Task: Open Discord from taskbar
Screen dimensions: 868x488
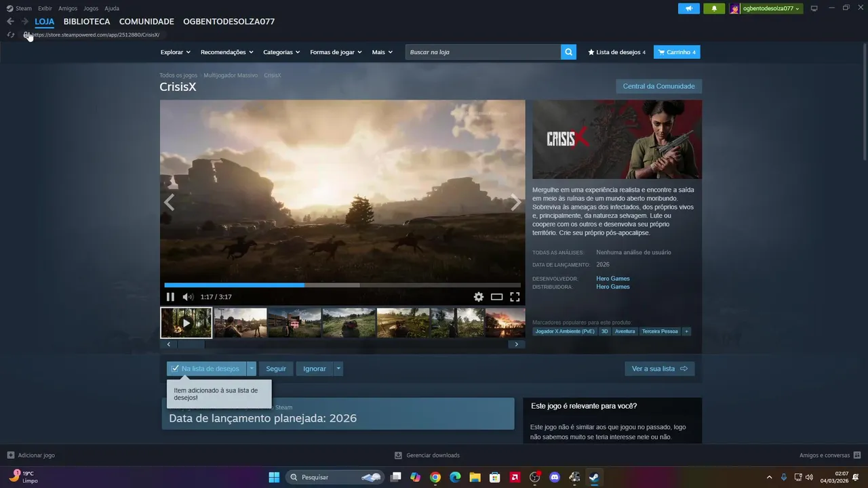Action: point(555,477)
